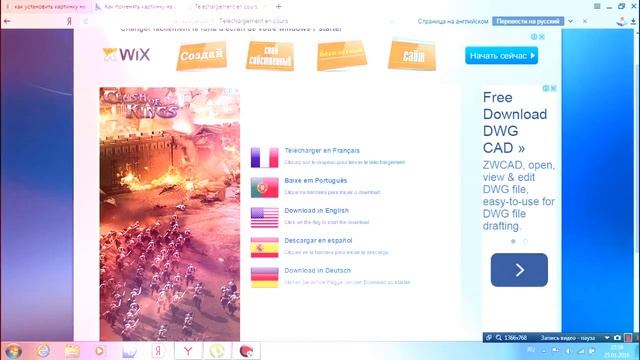Close the DWG CAD sidebar ad
Image resolution: width=640 pixels, height=360 pixels.
[x=553, y=88]
